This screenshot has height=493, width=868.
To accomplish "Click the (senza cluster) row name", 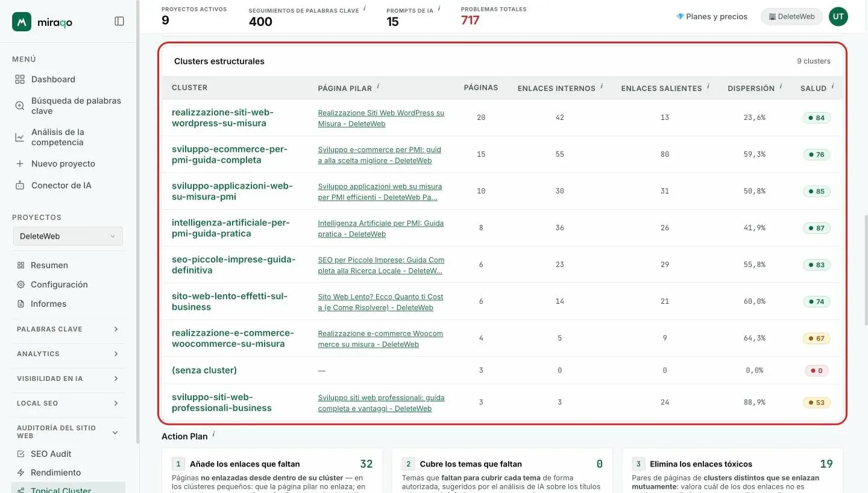I will (x=204, y=370).
